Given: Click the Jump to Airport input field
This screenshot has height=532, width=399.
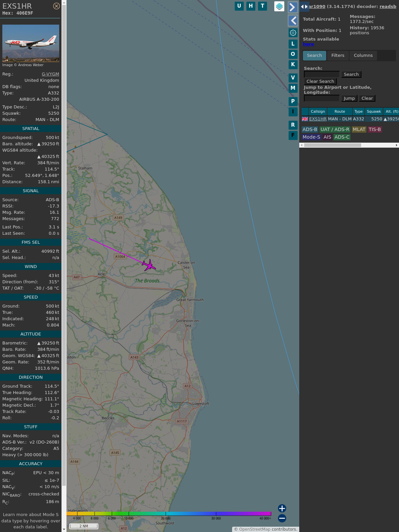Looking at the screenshot, I should [x=322, y=98].
